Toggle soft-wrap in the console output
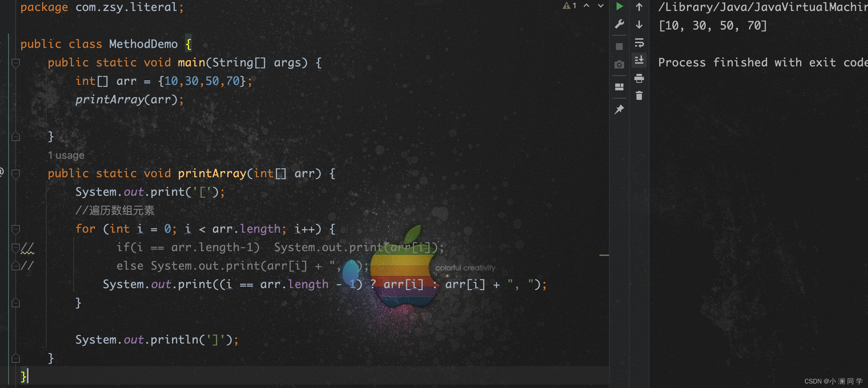868x388 pixels. [x=639, y=43]
